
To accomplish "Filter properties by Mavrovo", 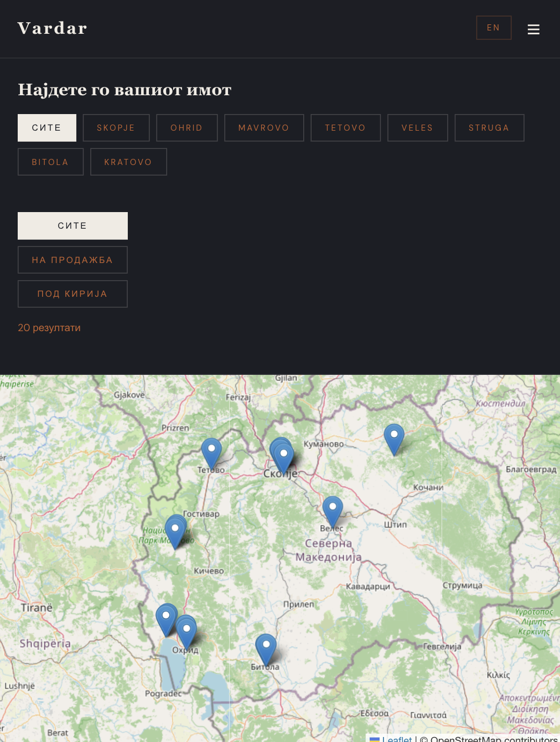I will (264, 128).
